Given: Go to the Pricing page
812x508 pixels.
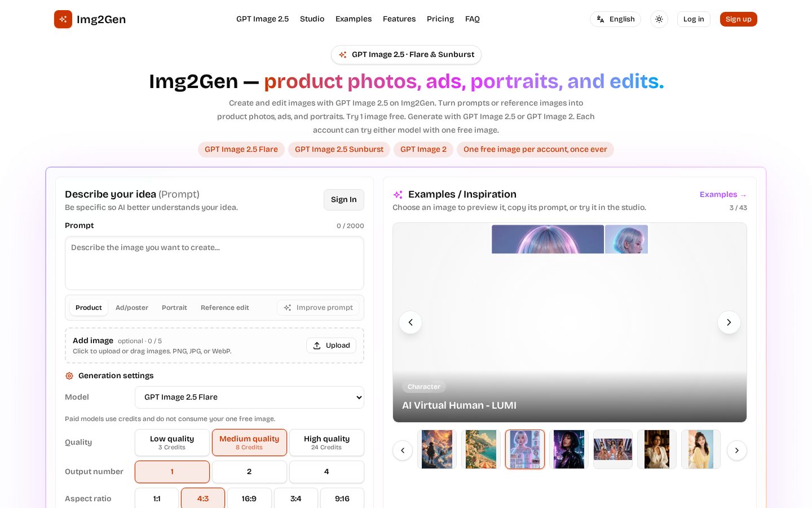Looking at the screenshot, I should [440, 19].
